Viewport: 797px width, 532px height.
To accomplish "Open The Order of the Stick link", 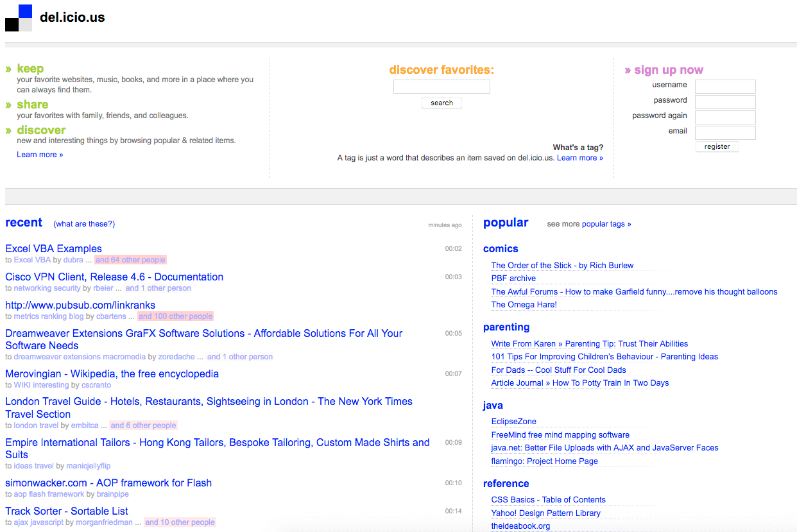I will 562,266.
